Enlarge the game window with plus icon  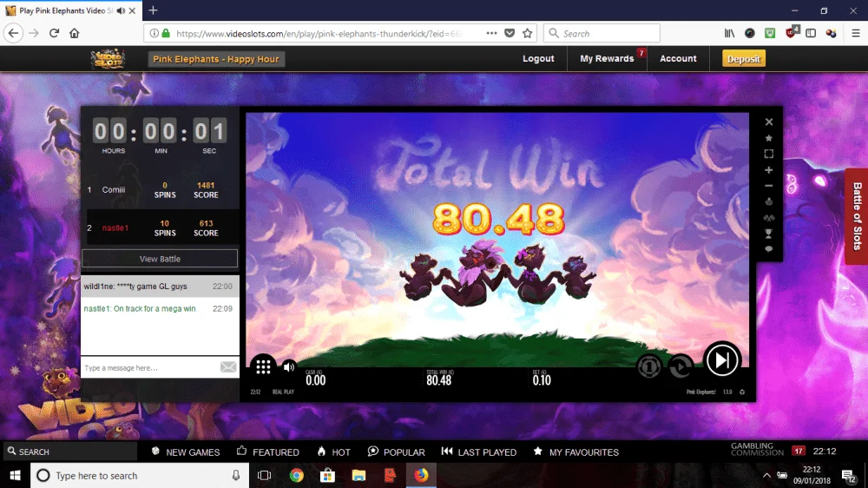(769, 170)
